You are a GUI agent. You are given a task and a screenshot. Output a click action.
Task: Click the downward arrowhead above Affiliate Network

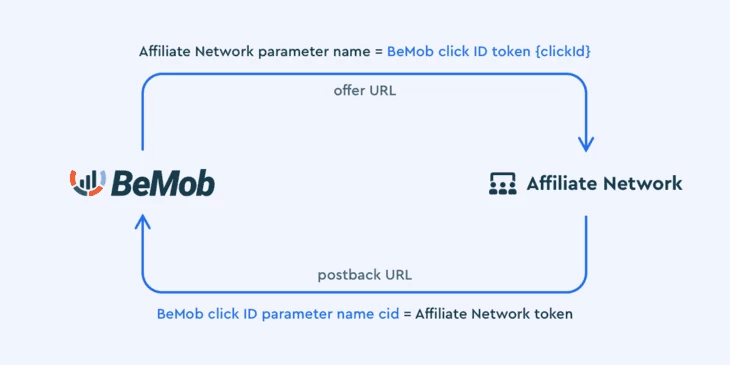point(586,144)
